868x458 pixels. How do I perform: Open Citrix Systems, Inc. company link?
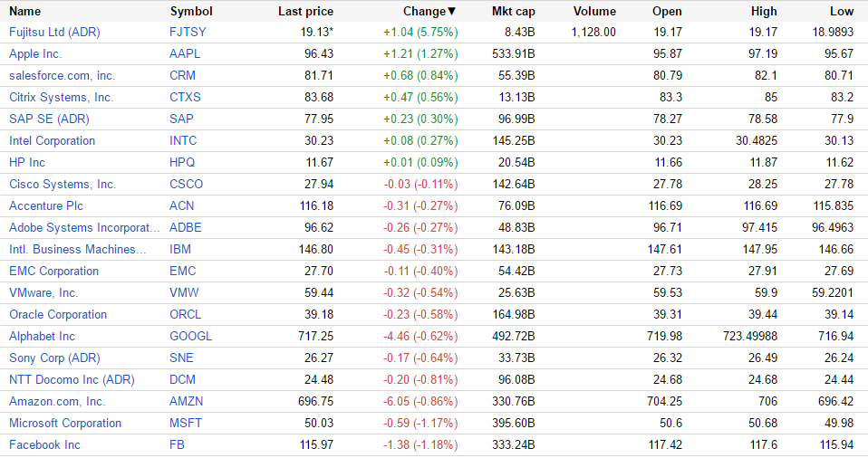tap(61, 98)
